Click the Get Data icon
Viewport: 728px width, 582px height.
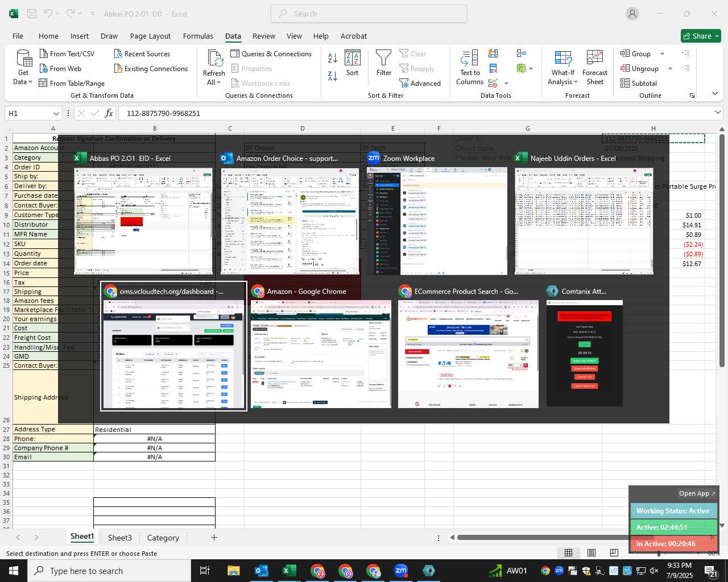[x=23, y=59]
